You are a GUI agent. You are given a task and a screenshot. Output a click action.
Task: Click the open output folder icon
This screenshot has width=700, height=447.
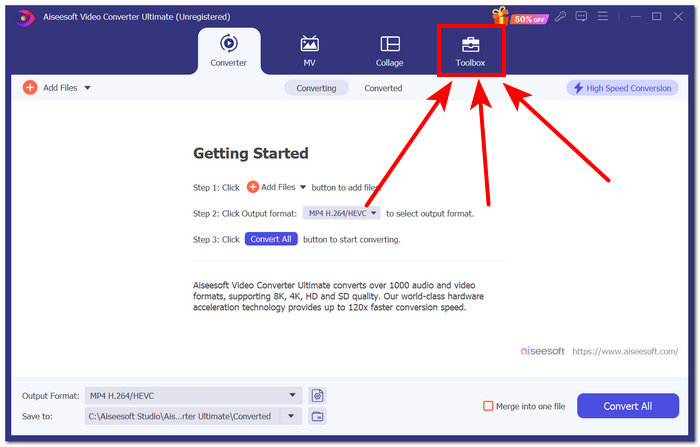317,416
